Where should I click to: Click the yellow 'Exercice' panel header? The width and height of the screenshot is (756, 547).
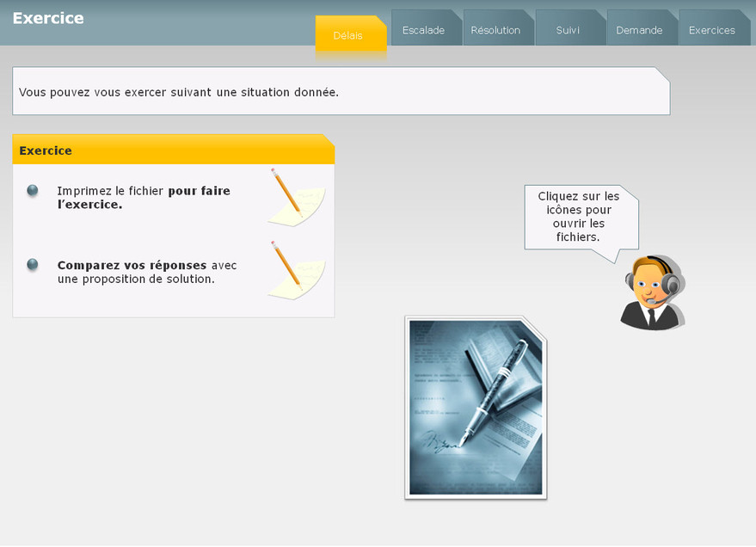tap(173, 151)
